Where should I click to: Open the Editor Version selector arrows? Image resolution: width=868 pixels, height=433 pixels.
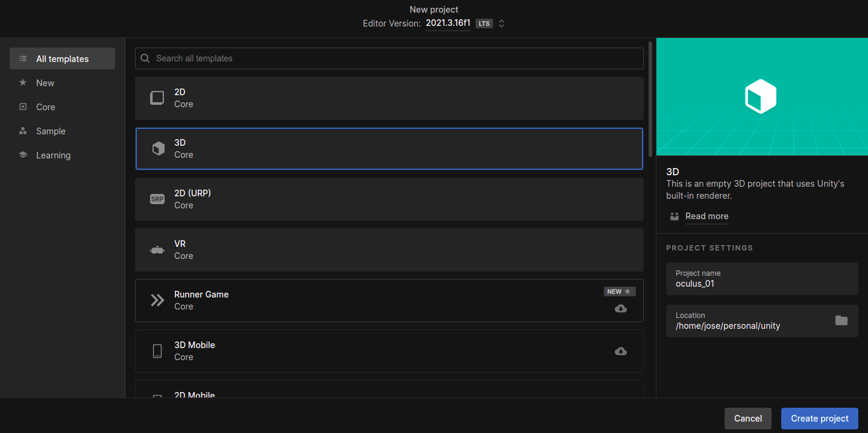click(501, 23)
